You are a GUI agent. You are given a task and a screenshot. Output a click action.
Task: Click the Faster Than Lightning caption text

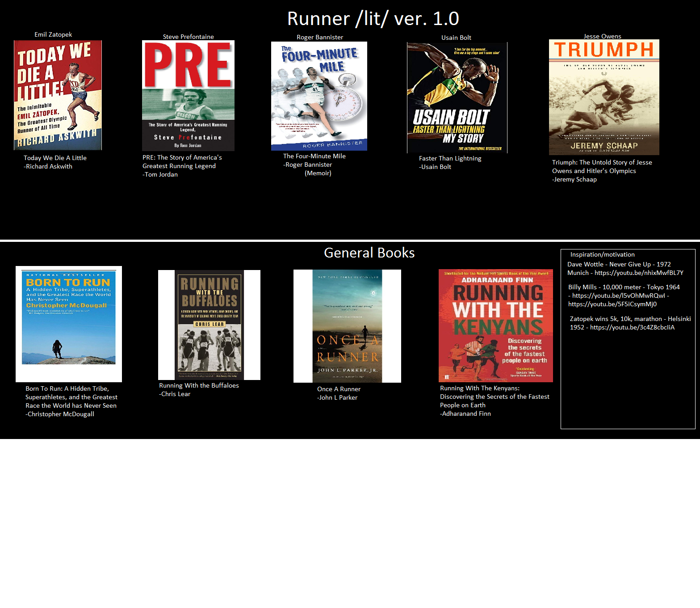(450, 158)
